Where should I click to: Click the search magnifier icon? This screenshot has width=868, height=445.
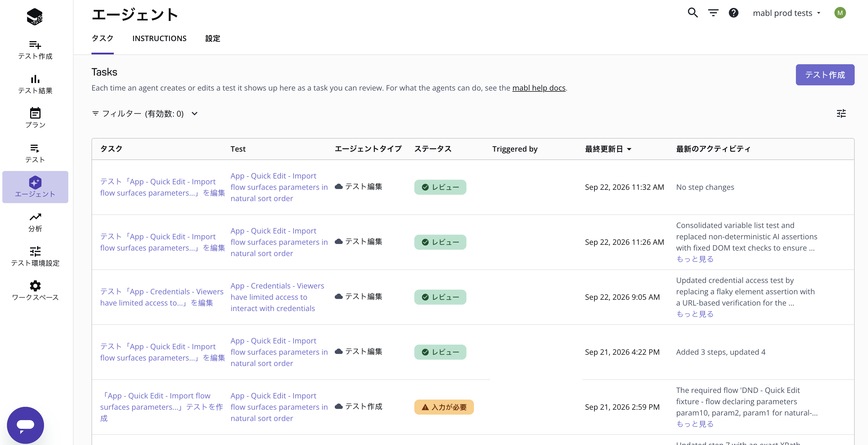coord(693,13)
